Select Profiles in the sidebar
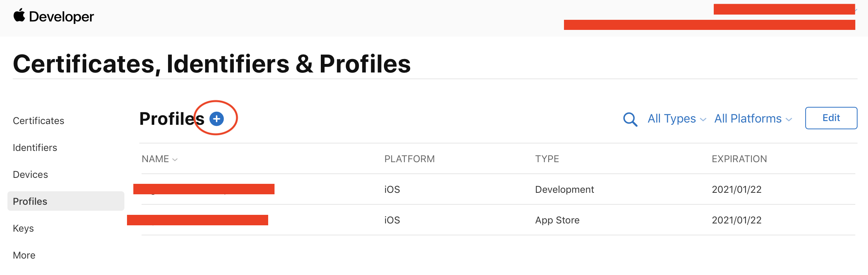This screenshot has height=275, width=868. (x=66, y=201)
